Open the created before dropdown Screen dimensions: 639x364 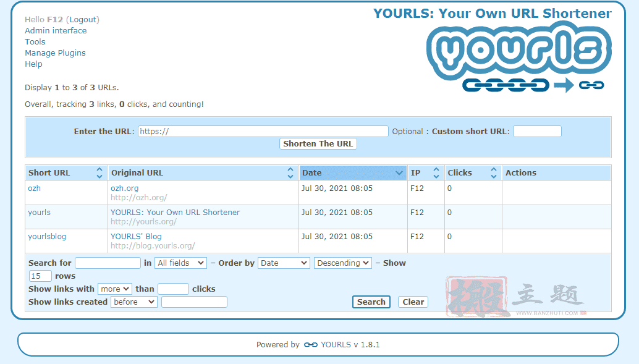(x=134, y=302)
